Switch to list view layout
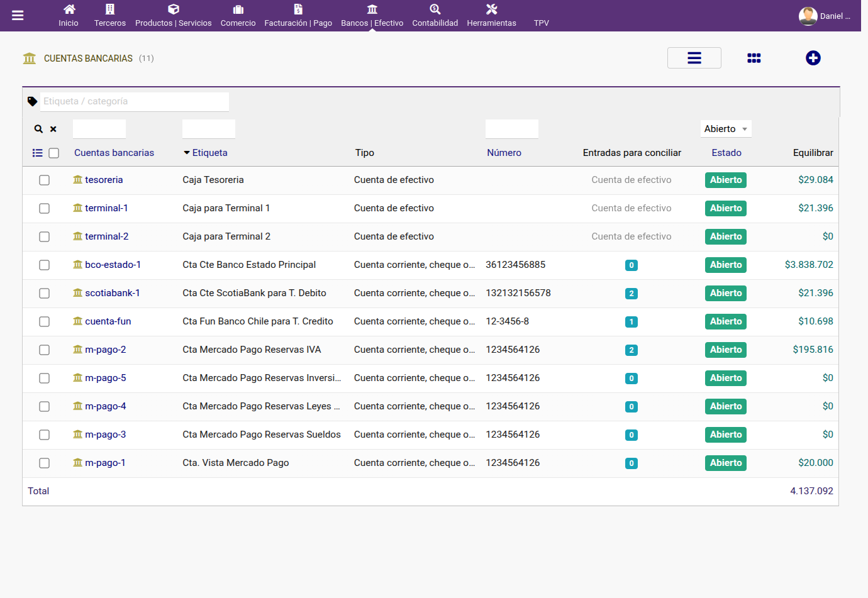This screenshot has height=598, width=868. pyautogui.click(x=694, y=58)
